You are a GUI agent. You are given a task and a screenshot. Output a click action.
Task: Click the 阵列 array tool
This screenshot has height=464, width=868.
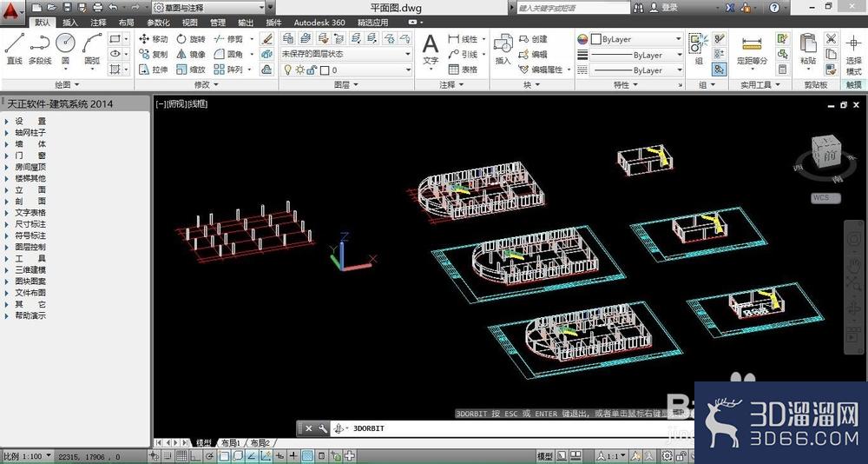coord(228,70)
